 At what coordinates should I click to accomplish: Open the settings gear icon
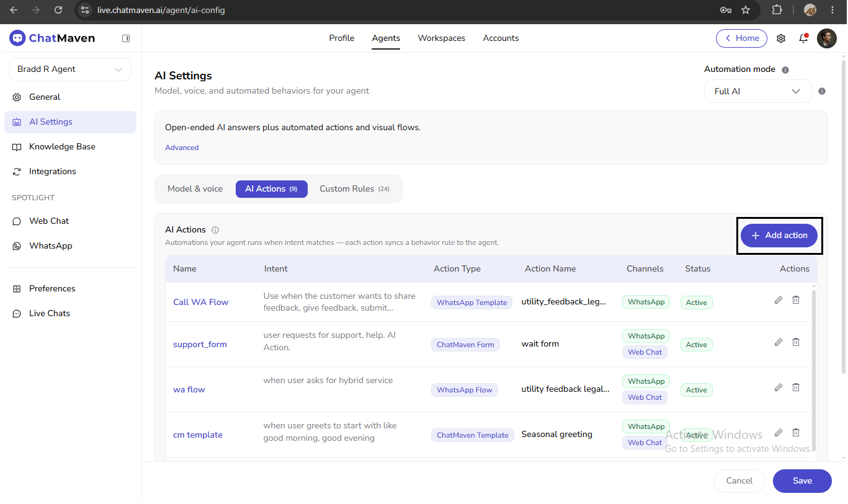[781, 38]
